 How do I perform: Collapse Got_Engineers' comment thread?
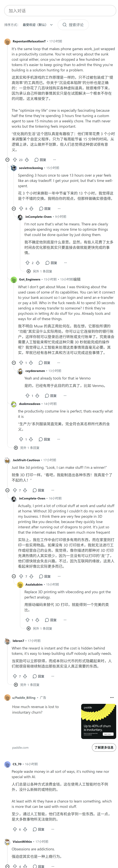[x=14, y=363]
